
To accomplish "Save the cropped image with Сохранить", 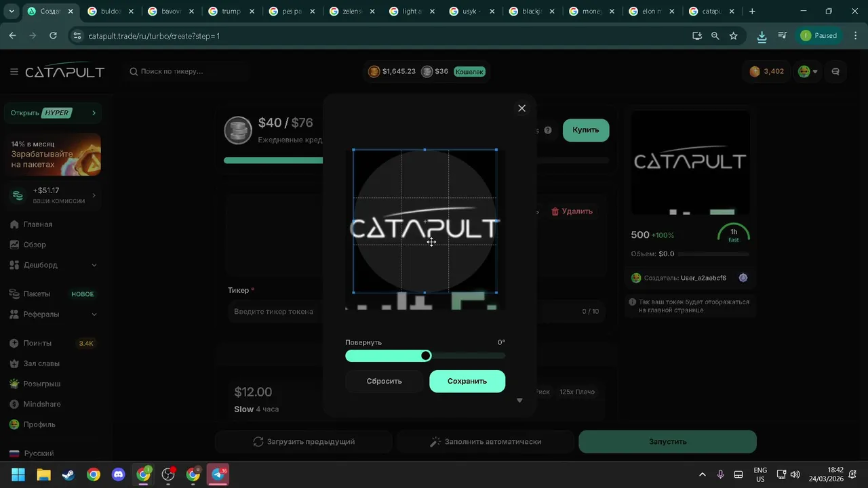I will pyautogui.click(x=467, y=381).
